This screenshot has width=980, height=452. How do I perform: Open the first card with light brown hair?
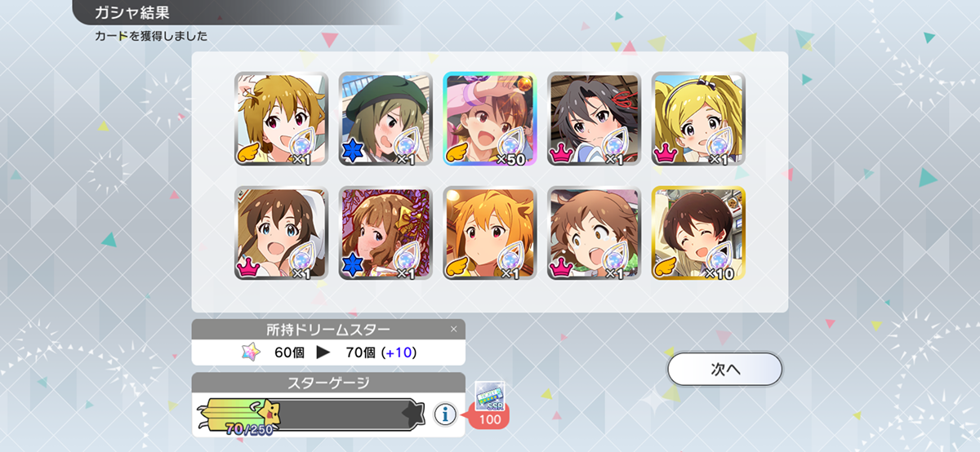pyautogui.click(x=281, y=119)
